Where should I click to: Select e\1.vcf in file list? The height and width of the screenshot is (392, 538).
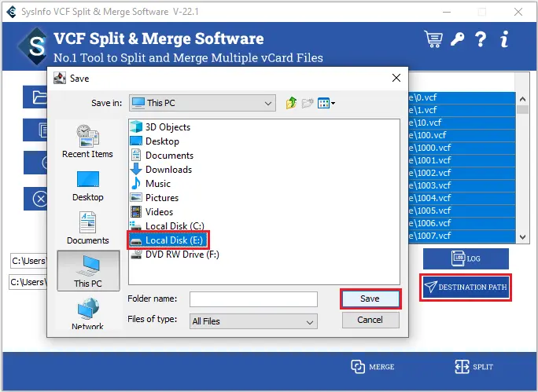pos(462,110)
